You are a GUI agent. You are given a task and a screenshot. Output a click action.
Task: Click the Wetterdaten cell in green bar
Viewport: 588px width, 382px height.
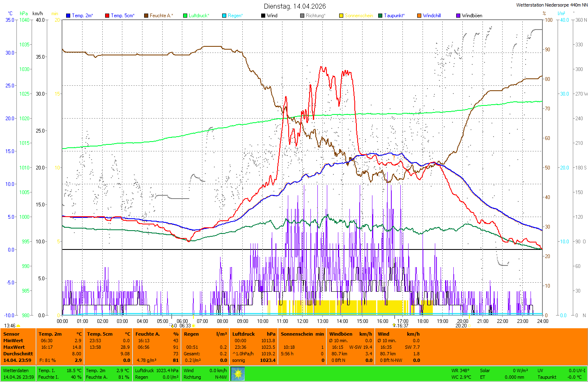pyautogui.click(x=16, y=371)
